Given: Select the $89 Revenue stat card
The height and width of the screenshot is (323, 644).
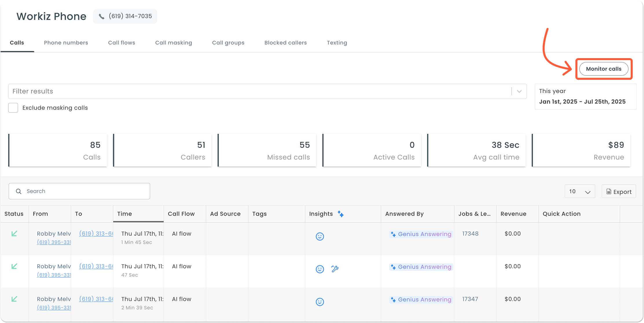Looking at the screenshot, I should pos(581,150).
